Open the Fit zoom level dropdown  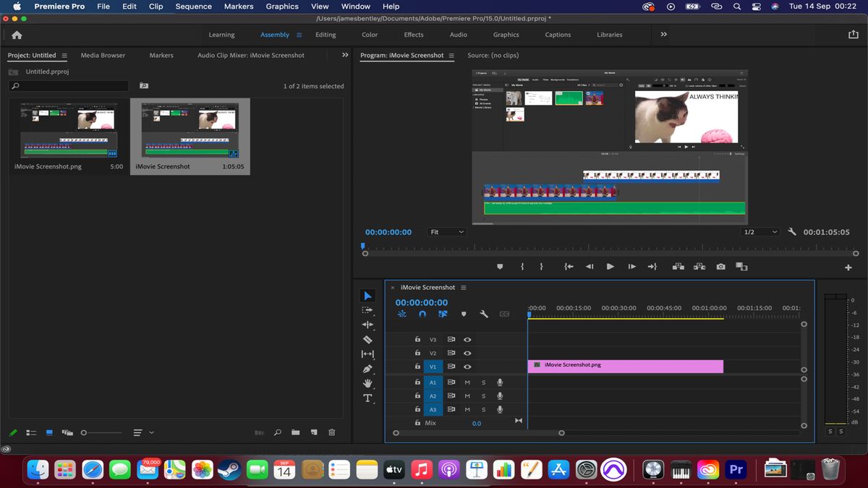(x=446, y=232)
